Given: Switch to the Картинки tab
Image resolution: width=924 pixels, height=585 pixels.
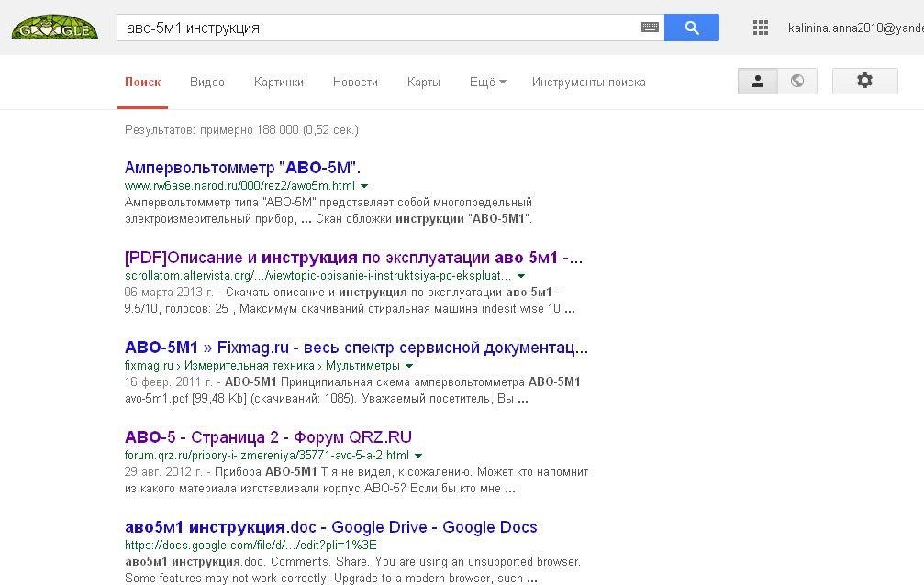Looking at the screenshot, I should pos(278,83).
